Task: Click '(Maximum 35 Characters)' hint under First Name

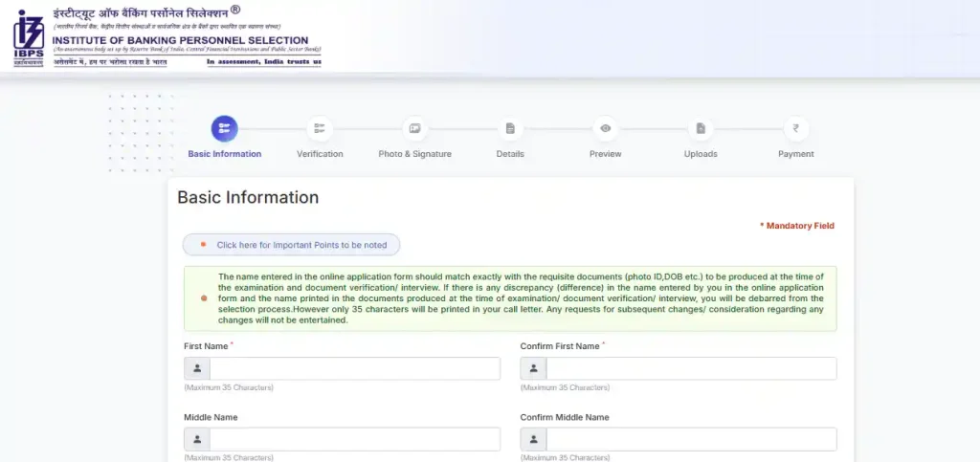Action: (x=228, y=387)
